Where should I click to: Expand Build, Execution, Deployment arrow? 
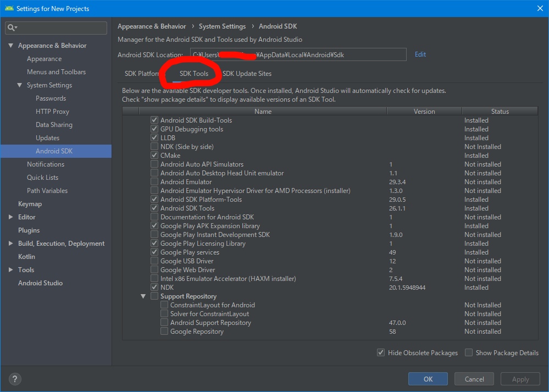(11, 244)
